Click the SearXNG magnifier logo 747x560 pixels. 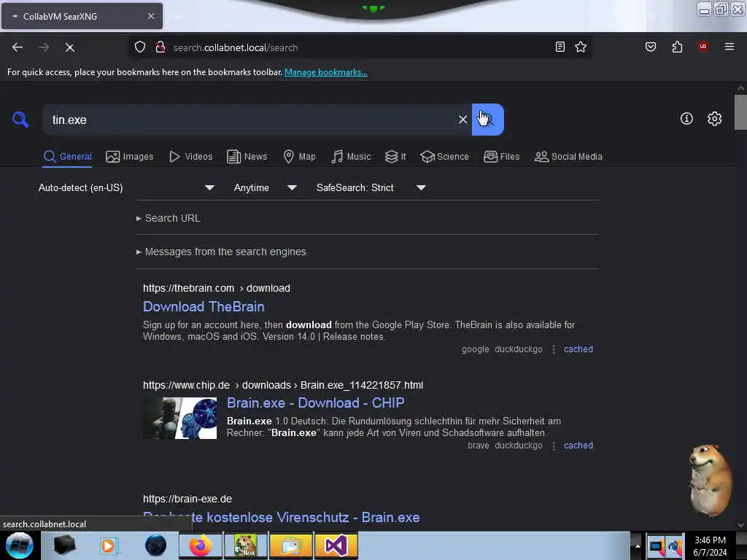click(20, 119)
